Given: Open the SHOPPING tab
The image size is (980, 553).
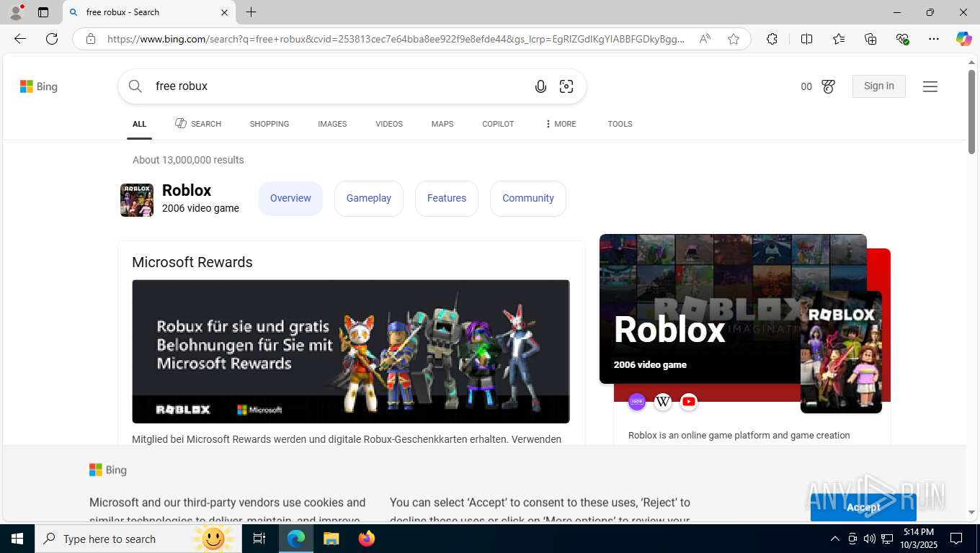Looking at the screenshot, I should pos(269,124).
